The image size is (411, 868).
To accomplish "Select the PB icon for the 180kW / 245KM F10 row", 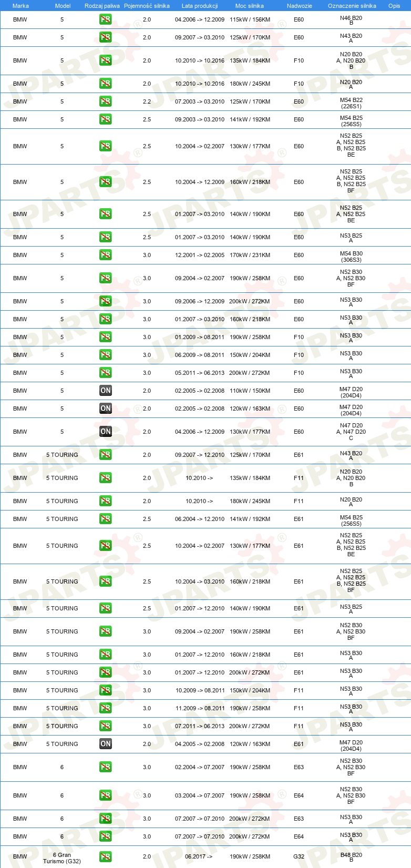I will pos(106,84).
